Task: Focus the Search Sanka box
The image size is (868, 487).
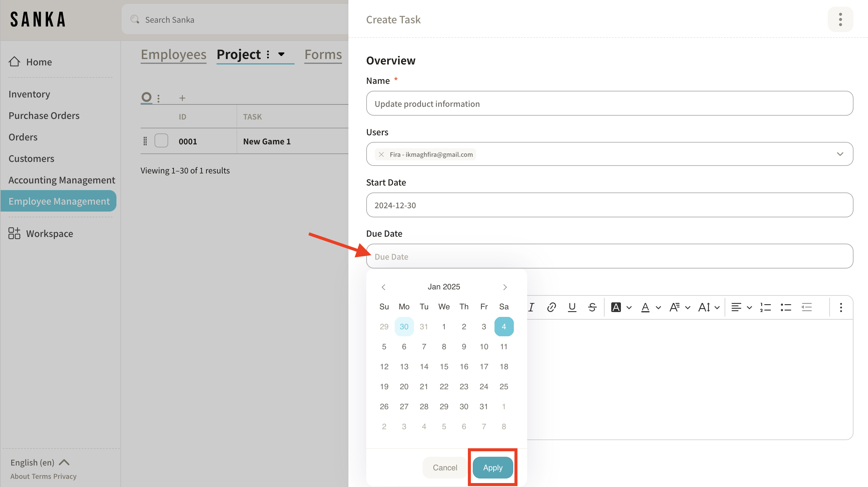Action: click(235, 20)
